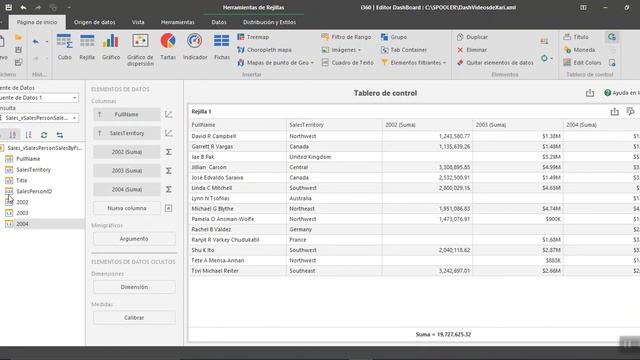Click sigma icon beside 2002 (Suma)
Viewport: 640px width, 360px height.
coord(169,152)
